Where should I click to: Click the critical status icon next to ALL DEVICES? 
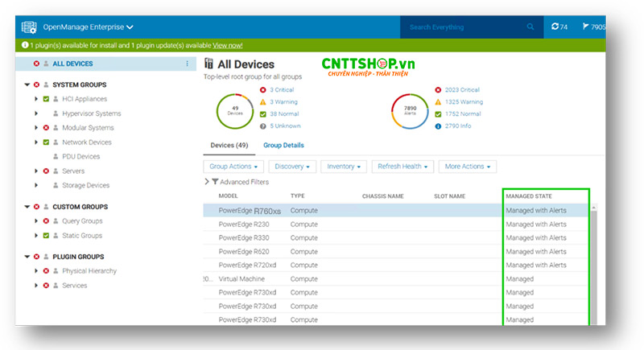point(36,64)
